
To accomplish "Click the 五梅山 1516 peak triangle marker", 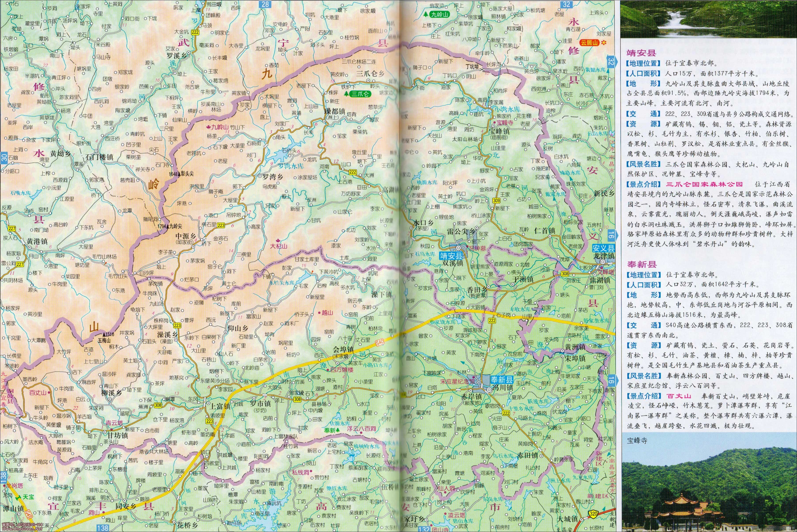I will click(104, 334).
